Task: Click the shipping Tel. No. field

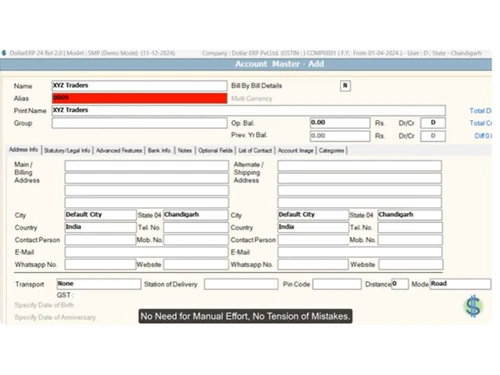Action: coord(410,227)
